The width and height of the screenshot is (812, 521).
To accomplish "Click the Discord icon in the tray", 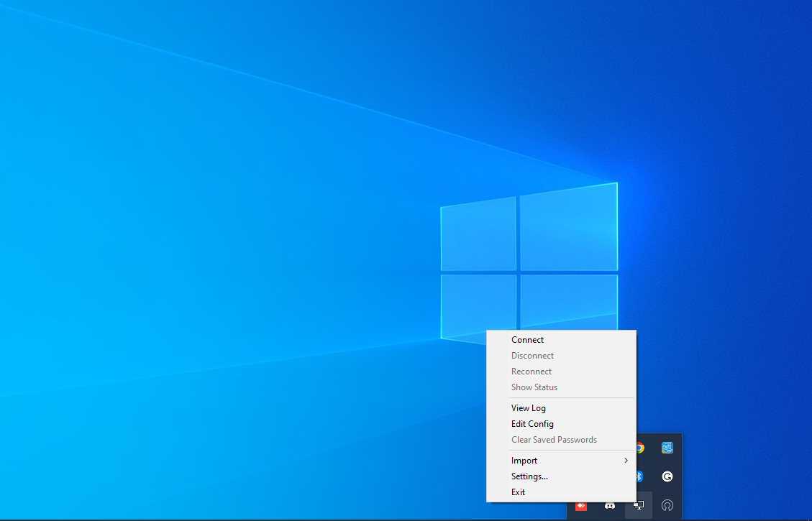I will pyautogui.click(x=610, y=506).
